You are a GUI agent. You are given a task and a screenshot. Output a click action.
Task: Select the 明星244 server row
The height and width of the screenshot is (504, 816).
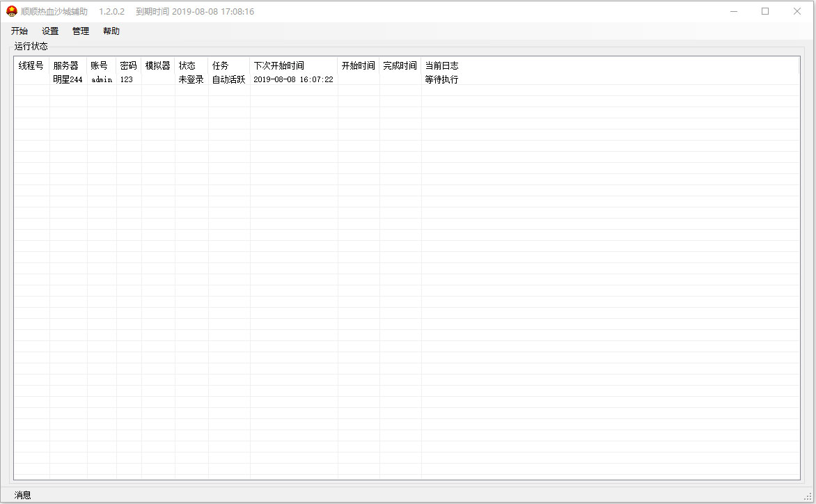point(68,79)
